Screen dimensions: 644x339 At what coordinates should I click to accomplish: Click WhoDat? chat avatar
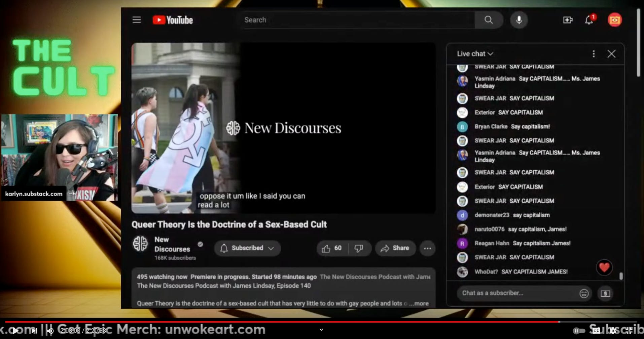point(462,271)
